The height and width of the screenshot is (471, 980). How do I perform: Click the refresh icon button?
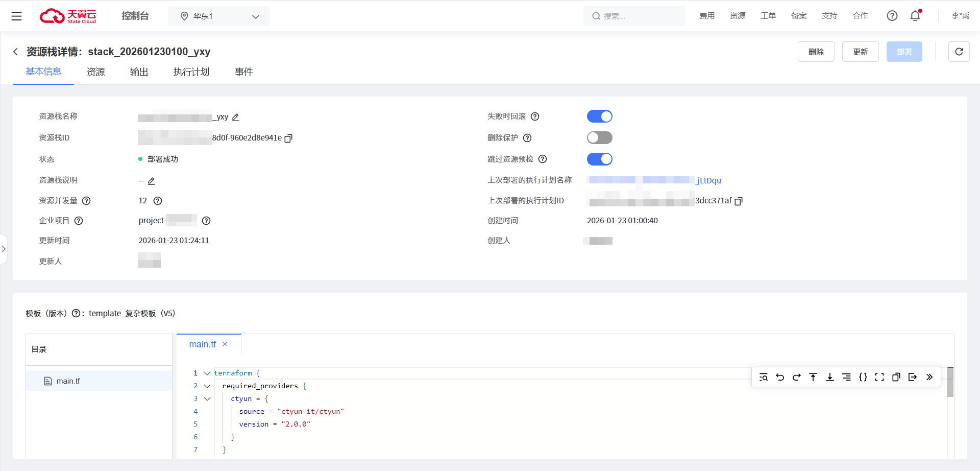tap(959, 52)
